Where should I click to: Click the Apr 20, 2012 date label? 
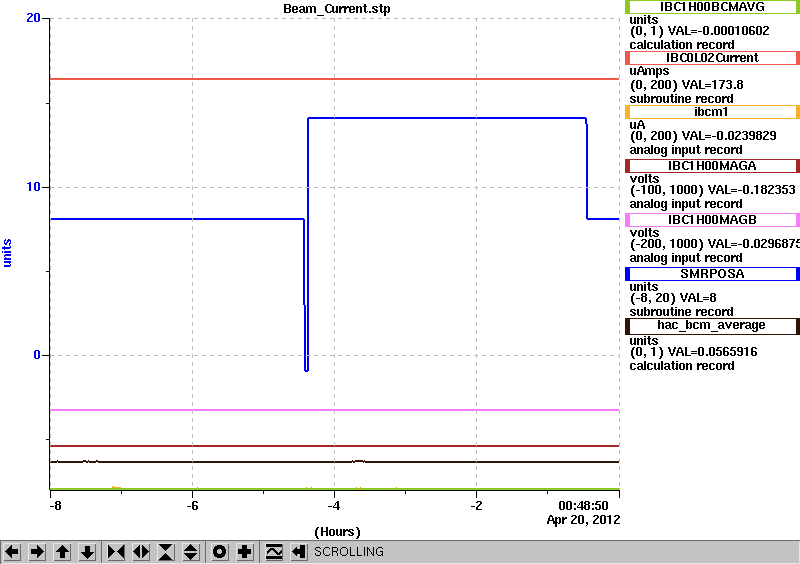tap(583, 520)
